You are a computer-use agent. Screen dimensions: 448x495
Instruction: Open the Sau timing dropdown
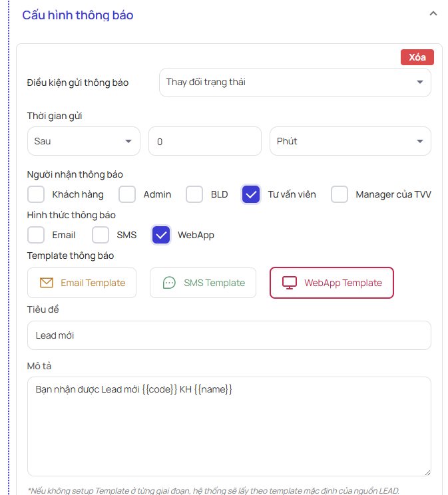(x=84, y=141)
